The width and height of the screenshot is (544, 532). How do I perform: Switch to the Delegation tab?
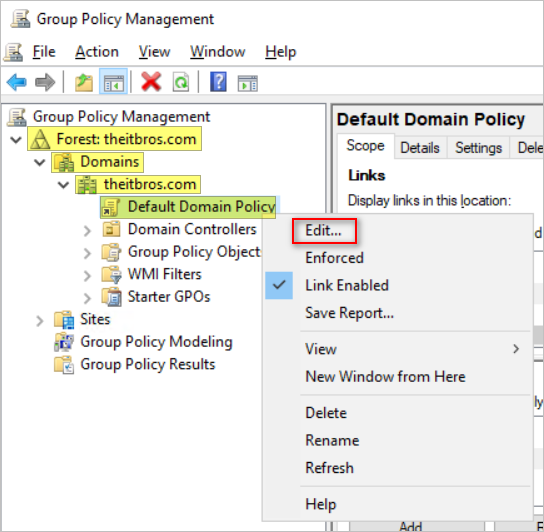527,148
